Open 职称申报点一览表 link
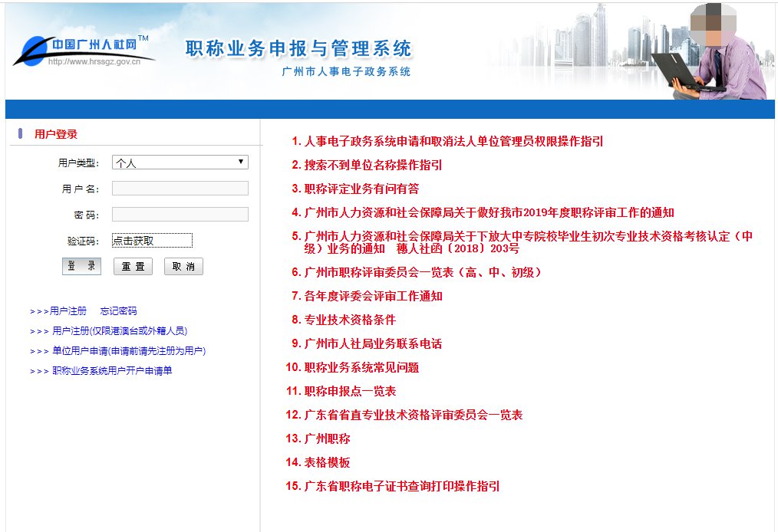This screenshot has height=532, width=778. (x=351, y=391)
